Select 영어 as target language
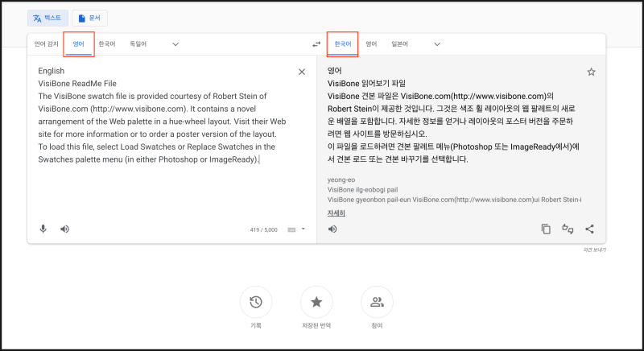 click(371, 44)
